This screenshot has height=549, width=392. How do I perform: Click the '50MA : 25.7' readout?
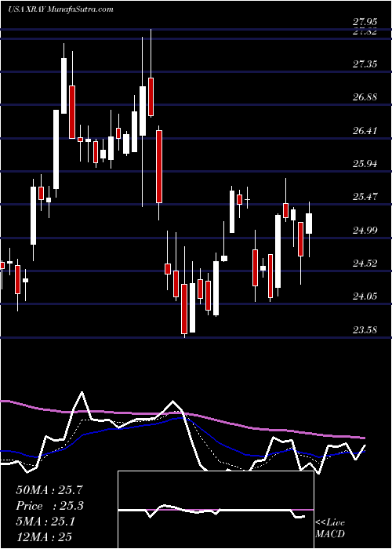tap(49, 490)
